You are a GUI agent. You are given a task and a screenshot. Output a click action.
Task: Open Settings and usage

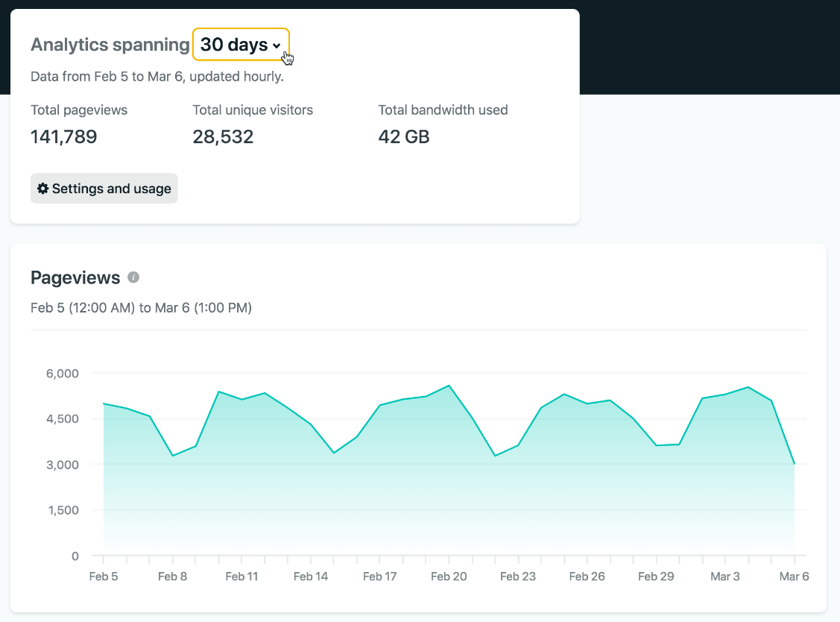tap(104, 188)
